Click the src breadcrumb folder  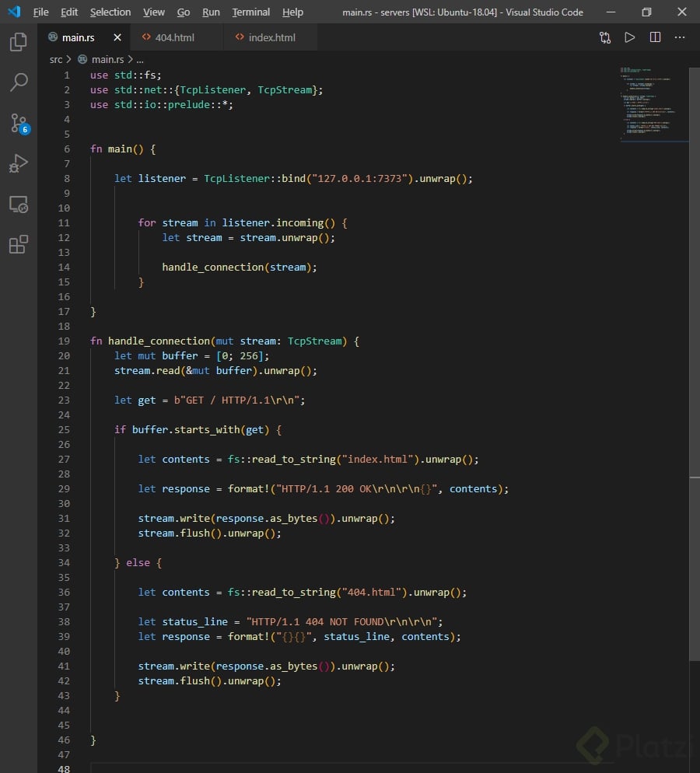[56, 59]
